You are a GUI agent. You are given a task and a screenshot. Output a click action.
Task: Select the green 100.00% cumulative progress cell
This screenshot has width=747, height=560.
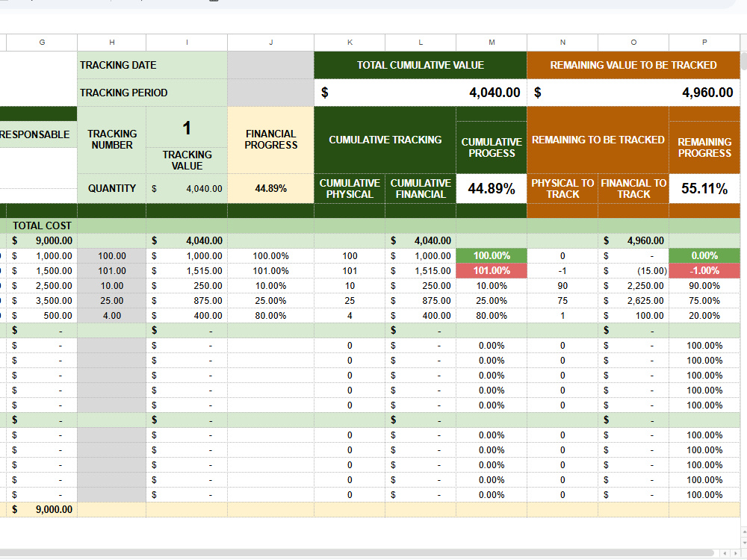(x=492, y=255)
